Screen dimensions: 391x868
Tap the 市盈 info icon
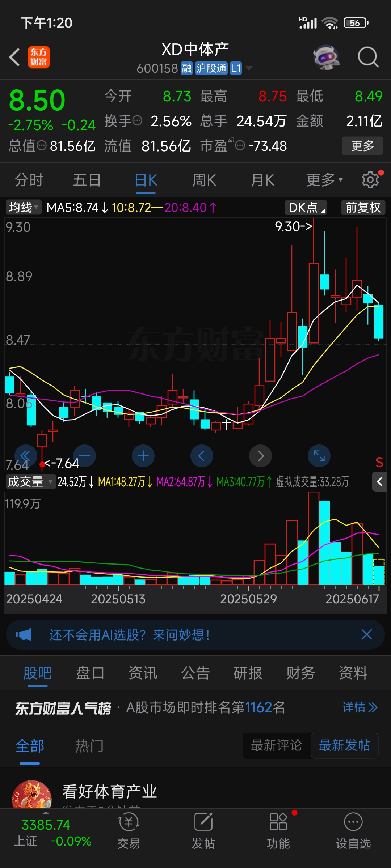click(240, 145)
